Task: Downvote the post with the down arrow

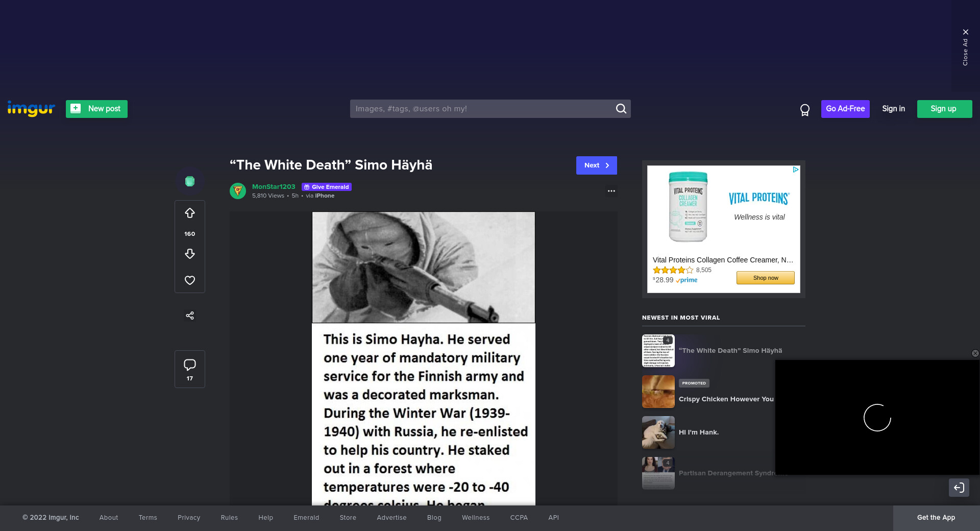Action: tap(190, 254)
